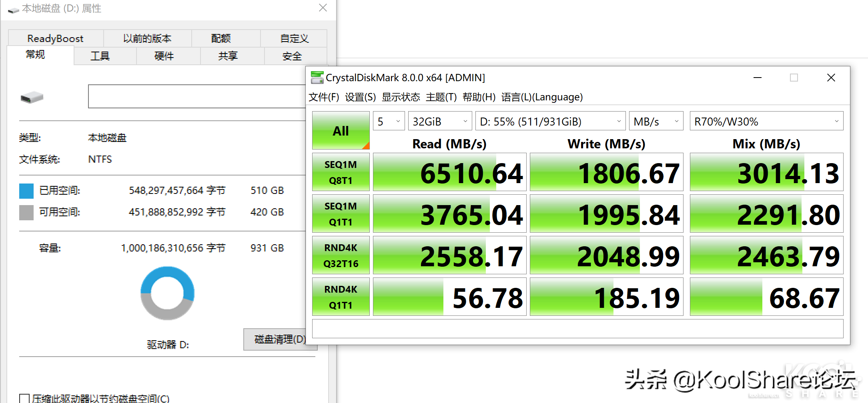868x403 pixels.
Task: Close the Local Disk (D:) Properties dialog
Action: point(323,8)
